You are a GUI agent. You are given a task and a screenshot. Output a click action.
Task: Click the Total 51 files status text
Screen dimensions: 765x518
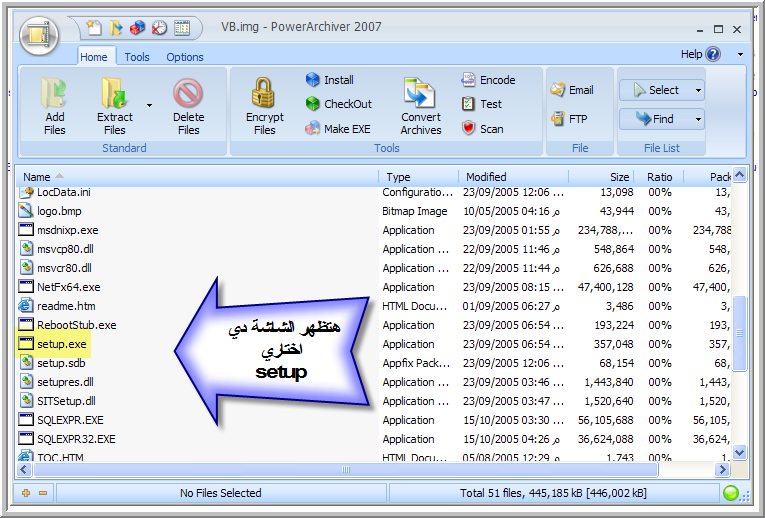[x=553, y=493]
